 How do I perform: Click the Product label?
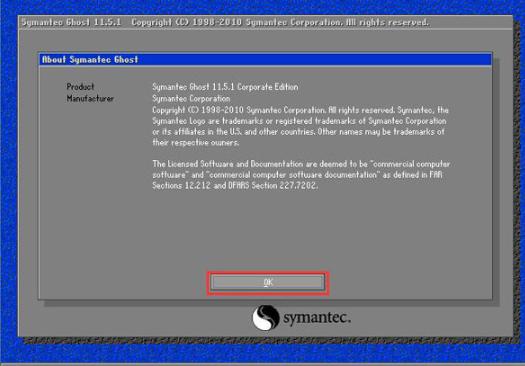[x=80, y=87]
